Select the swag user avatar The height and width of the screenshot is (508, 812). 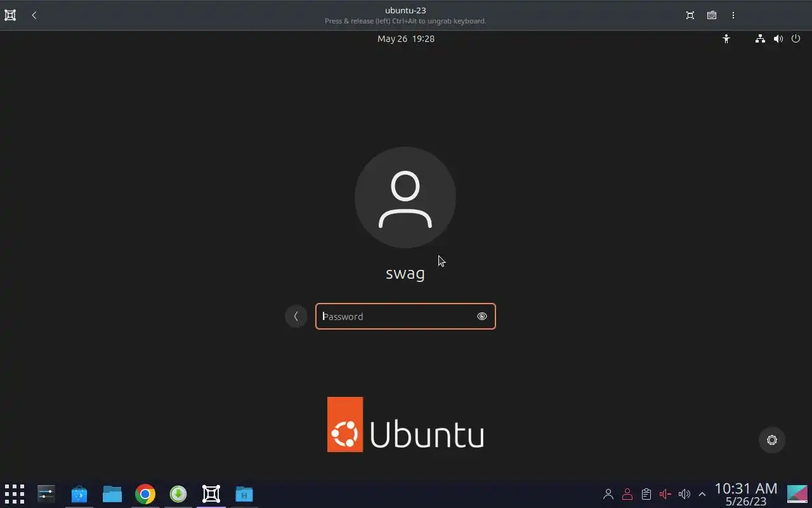click(405, 197)
